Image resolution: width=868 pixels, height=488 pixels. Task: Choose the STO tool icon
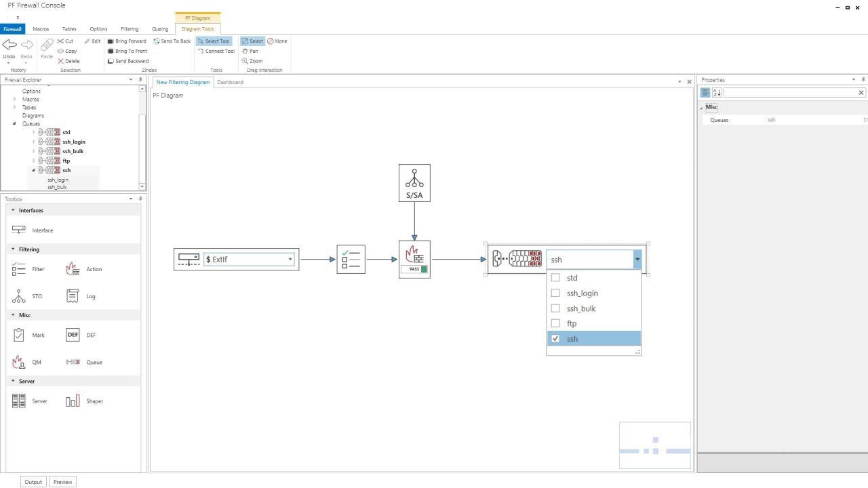click(19, 296)
